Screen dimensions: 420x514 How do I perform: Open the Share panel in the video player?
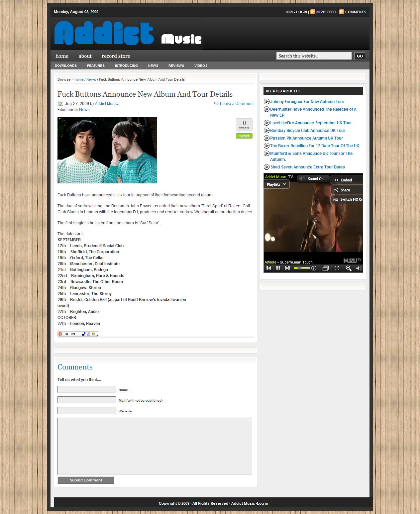346,190
